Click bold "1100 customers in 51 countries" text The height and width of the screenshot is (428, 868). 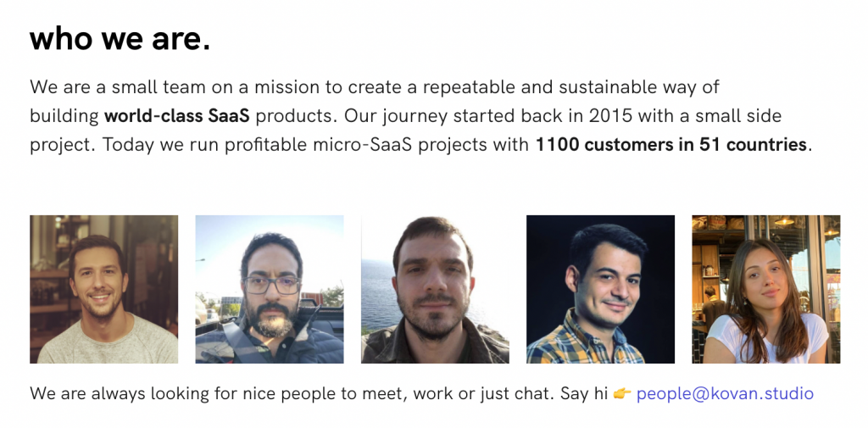(671, 145)
